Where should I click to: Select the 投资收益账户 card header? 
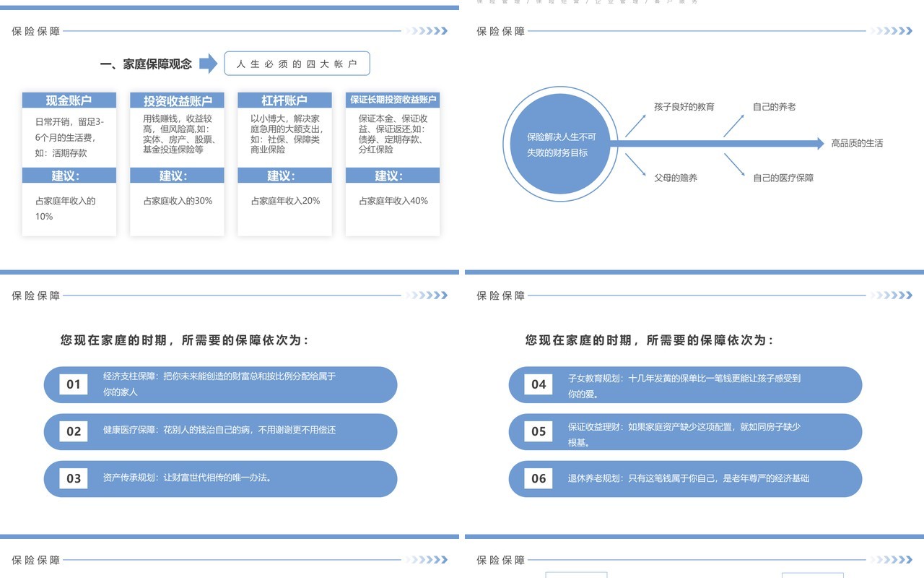click(x=177, y=100)
